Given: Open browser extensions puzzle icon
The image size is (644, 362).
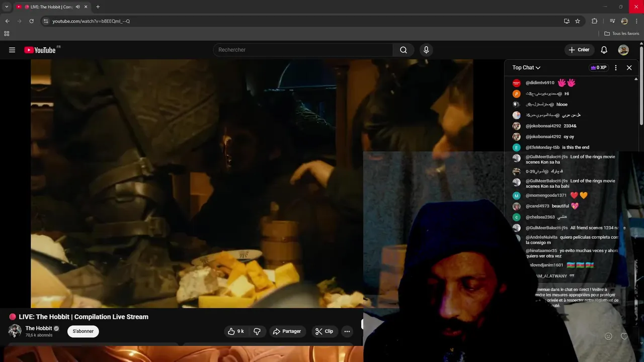Looking at the screenshot, I should click(x=595, y=21).
